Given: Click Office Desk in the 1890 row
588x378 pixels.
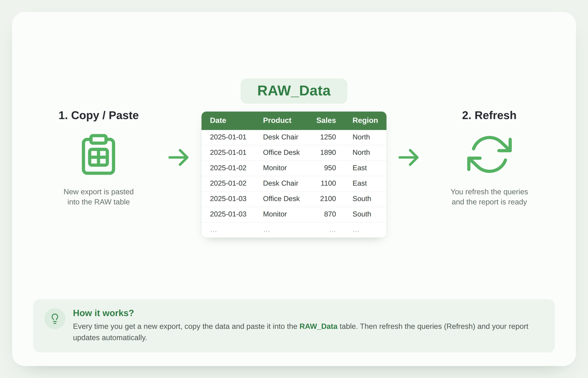Looking at the screenshot, I should pyautogui.click(x=281, y=152).
